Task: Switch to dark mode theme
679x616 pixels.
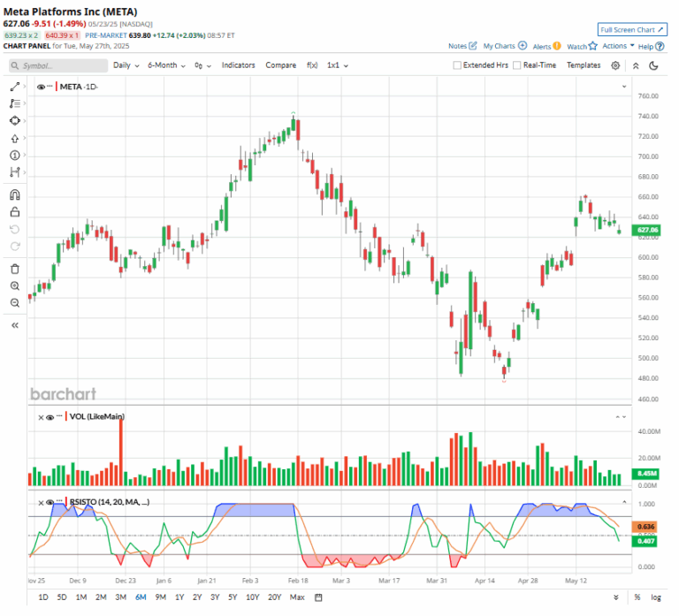Action: point(654,65)
